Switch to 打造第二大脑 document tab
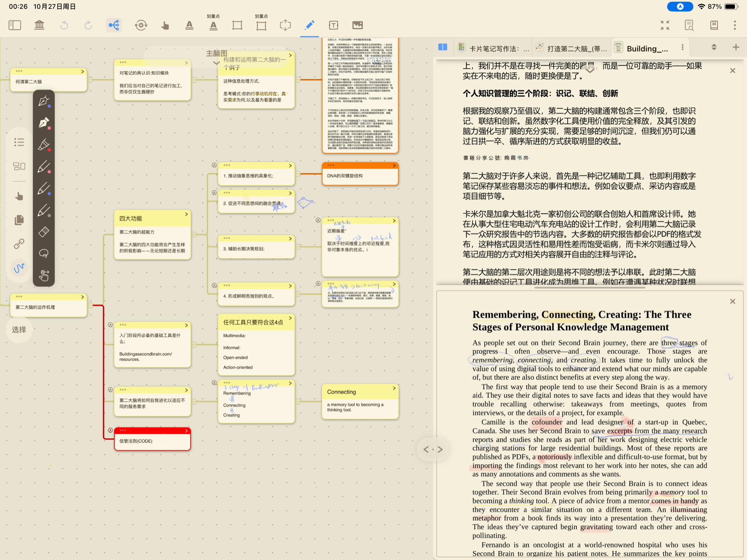The height and width of the screenshot is (560, 747). [x=571, y=48]
